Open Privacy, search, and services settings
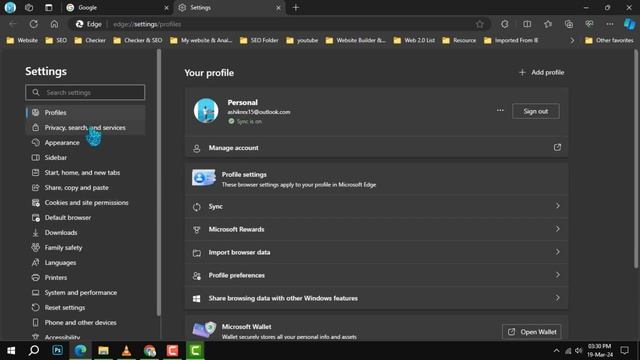 click(x=85, y=127)
